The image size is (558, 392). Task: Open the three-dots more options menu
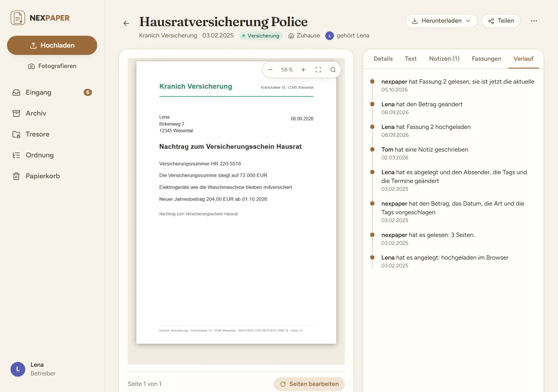(534, 21)
